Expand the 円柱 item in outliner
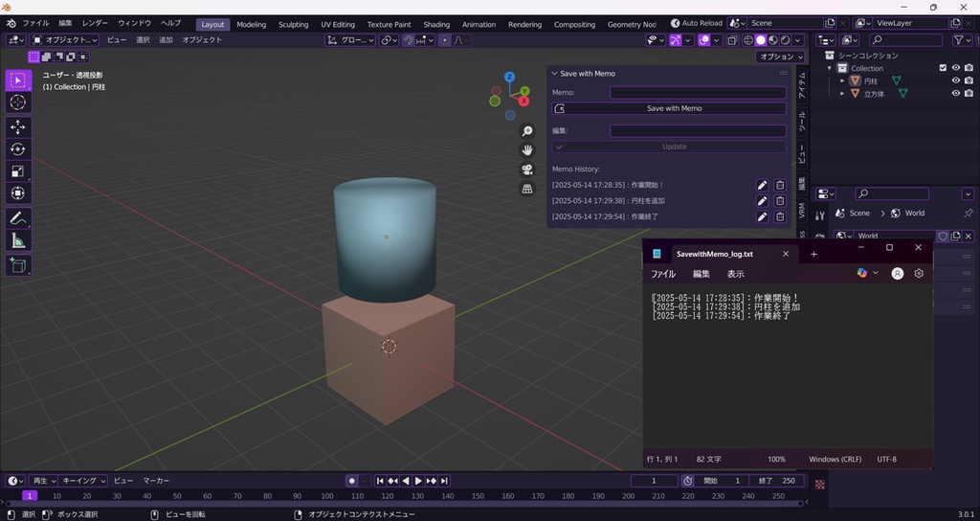This screenshot has height=521, width=980. click(x=843, y=81)
